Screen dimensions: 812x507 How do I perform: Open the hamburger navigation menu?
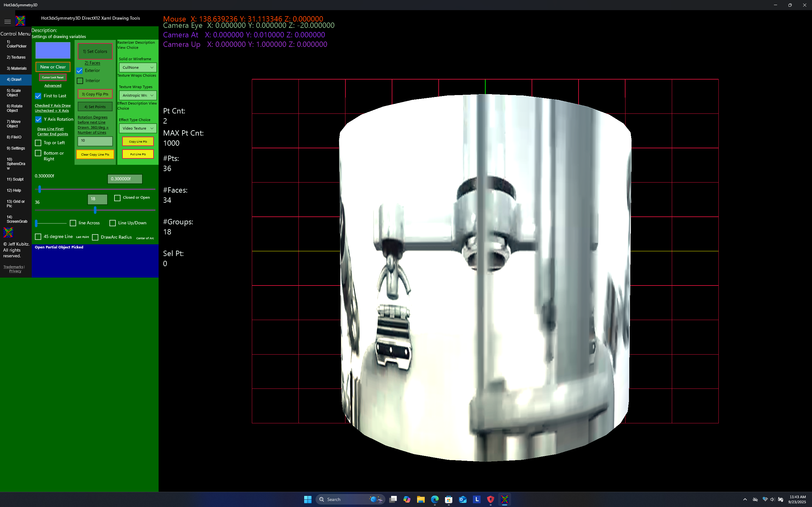(7, 22)
